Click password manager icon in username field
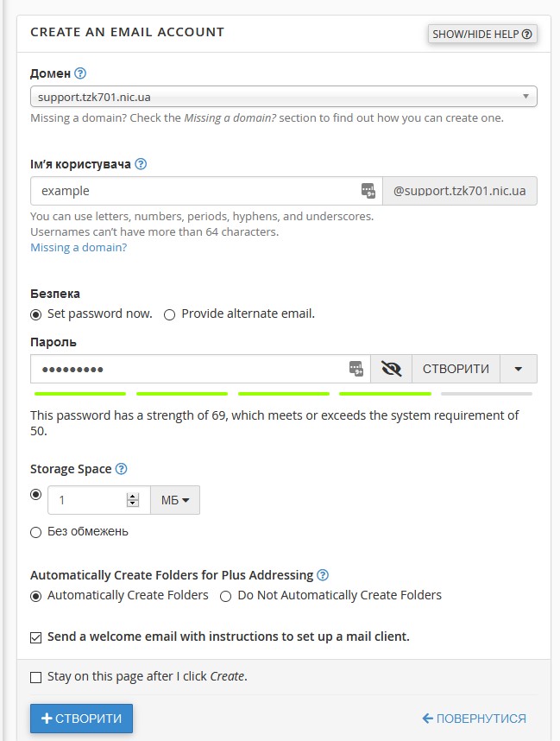560x741 pixels. [368, 191]
